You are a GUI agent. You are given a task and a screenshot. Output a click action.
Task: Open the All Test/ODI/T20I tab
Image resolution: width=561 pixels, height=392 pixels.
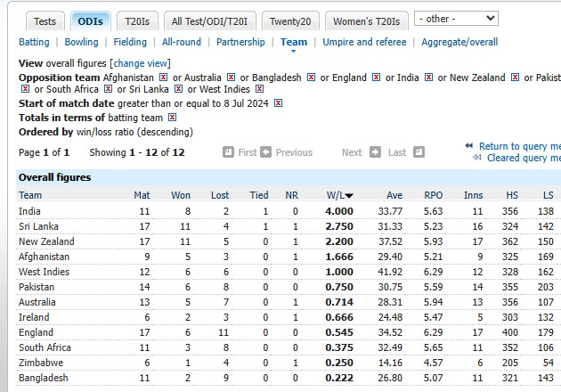pyautogui.click(x=209, y=21)
